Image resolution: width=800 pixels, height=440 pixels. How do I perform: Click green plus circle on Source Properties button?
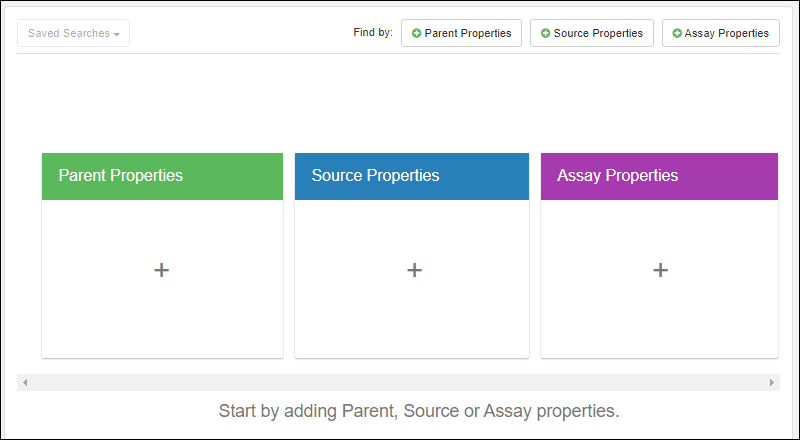point(545,33)
